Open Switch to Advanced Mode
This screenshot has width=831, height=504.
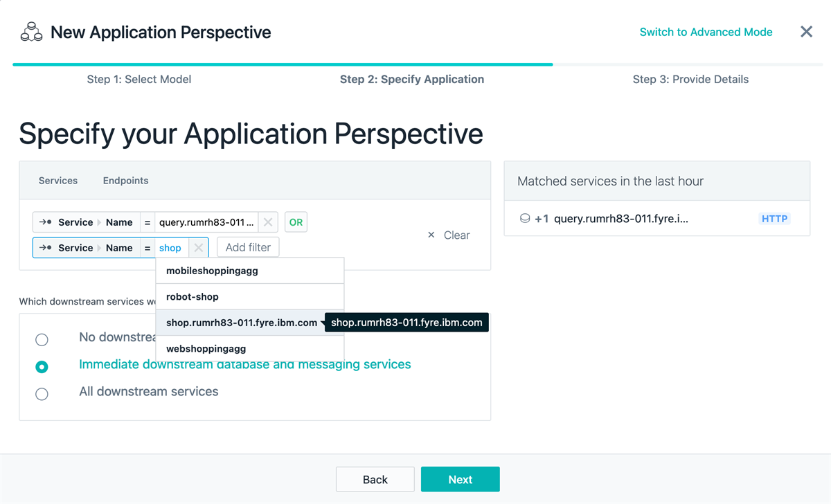[x=706, y=31]
